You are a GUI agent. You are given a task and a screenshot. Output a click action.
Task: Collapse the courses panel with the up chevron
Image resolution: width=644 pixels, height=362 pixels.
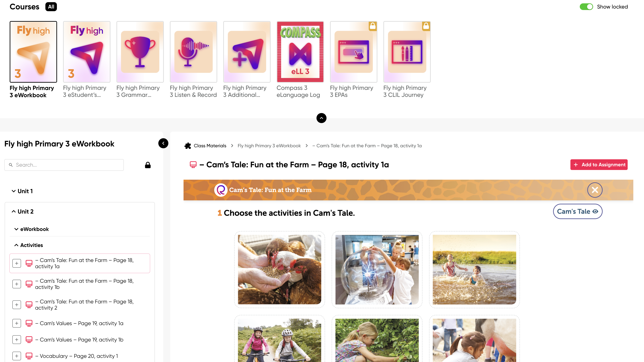pos(321,118)
